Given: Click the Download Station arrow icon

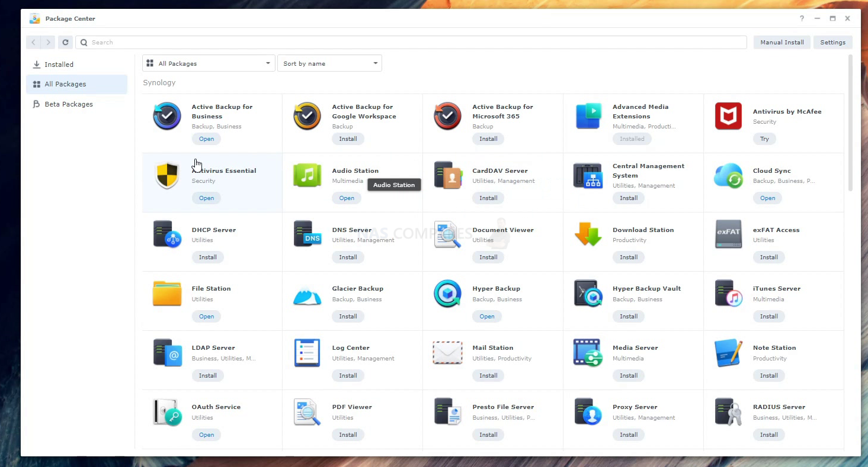Looking at the screenshot, I should [x=588, y=234].
